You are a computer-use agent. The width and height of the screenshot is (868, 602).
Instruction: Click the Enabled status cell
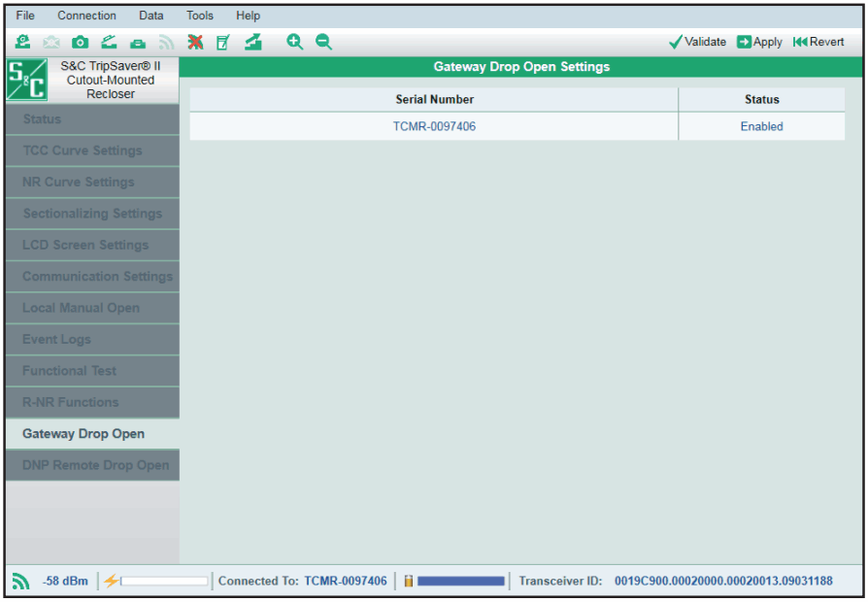pyautogui.click(x=762, y=126)
